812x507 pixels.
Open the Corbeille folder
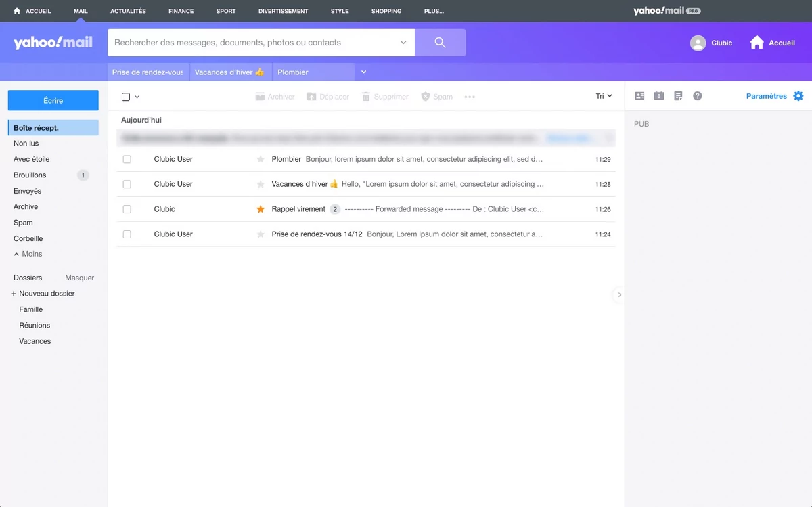(28, 238)
